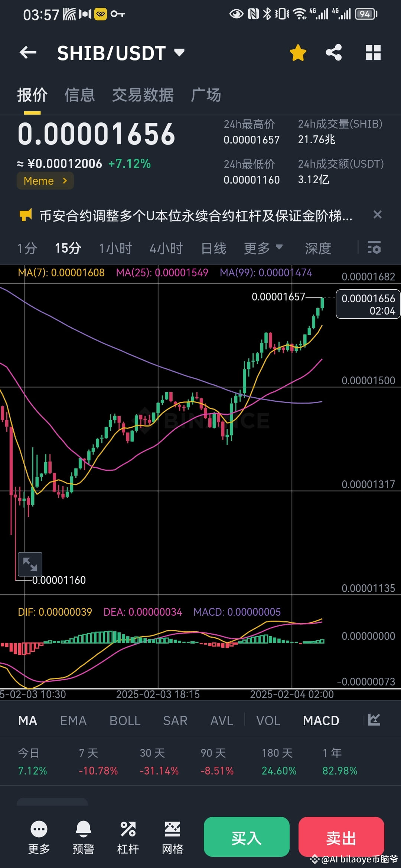Tap the chart fullscreen expand icon

click(x=30, y=564)
